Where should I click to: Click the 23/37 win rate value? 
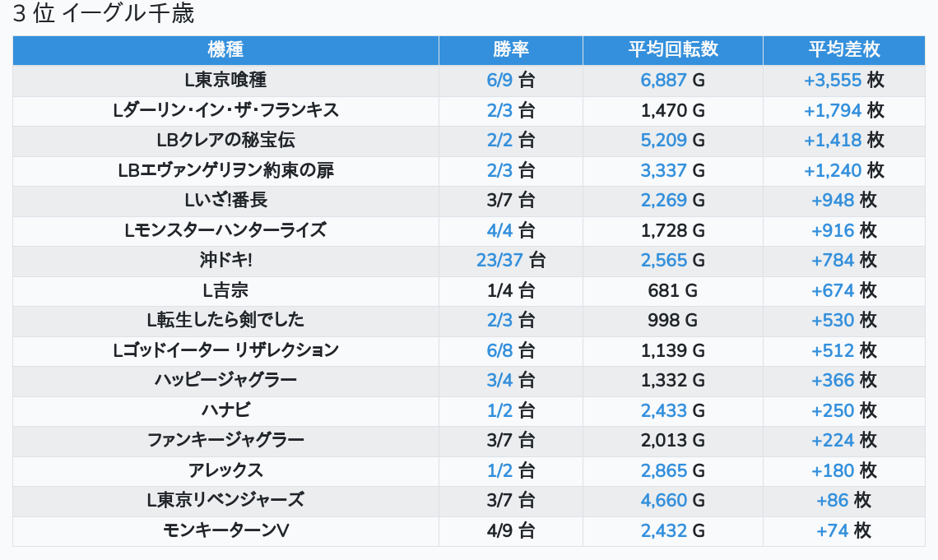(499, 260)
